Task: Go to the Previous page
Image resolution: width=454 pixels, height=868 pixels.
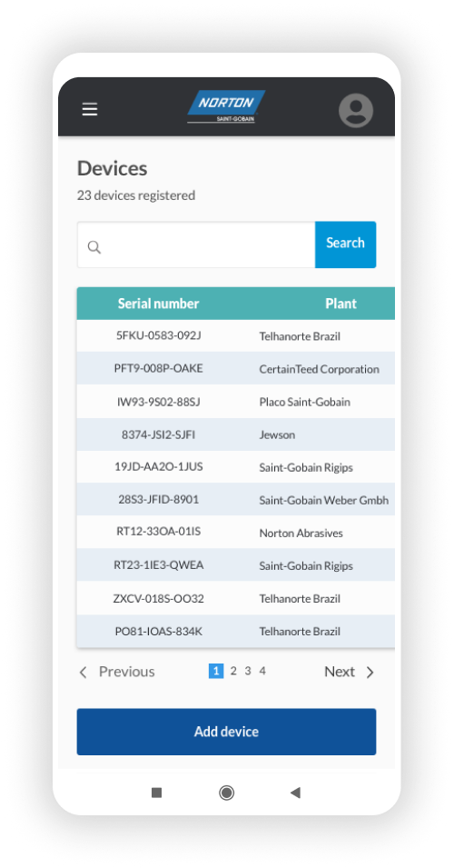Action: pos(126,672)
